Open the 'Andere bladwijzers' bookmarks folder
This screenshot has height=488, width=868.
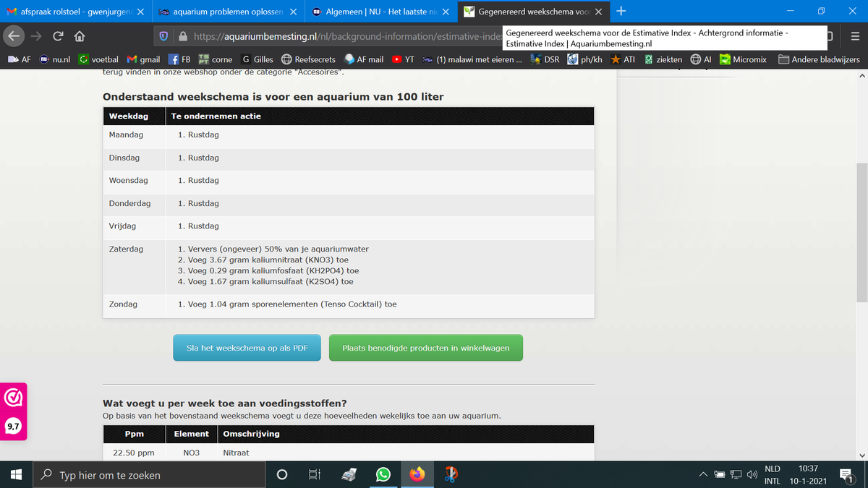[x=819, y=59]
